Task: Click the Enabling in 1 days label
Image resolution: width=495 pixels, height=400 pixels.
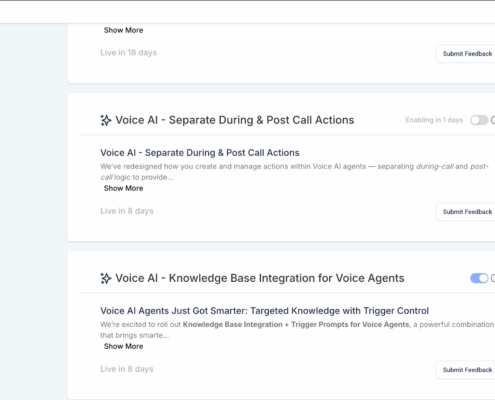Action: 434,120
